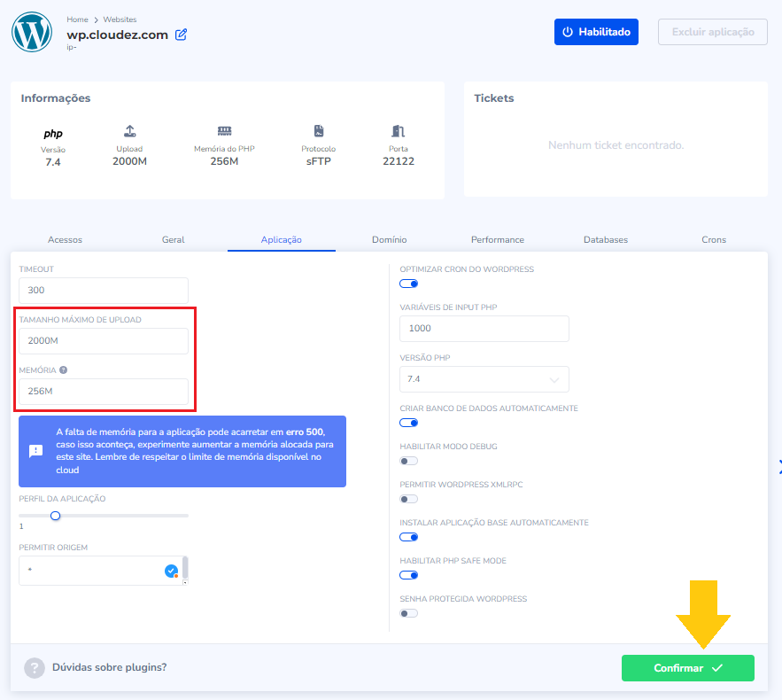782x700 pixels.
Task: Click the Porta door icon
Action: [x=399, y=131]
